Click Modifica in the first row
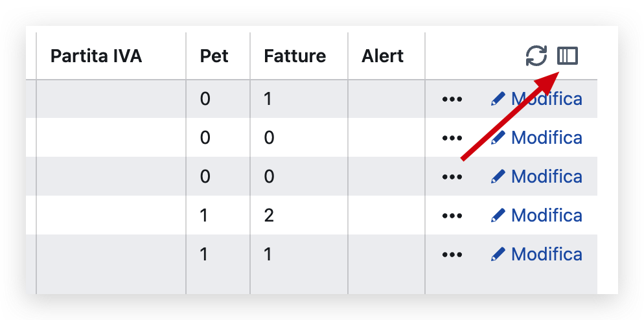Screen dimensions: 644x320 point(546,99)
